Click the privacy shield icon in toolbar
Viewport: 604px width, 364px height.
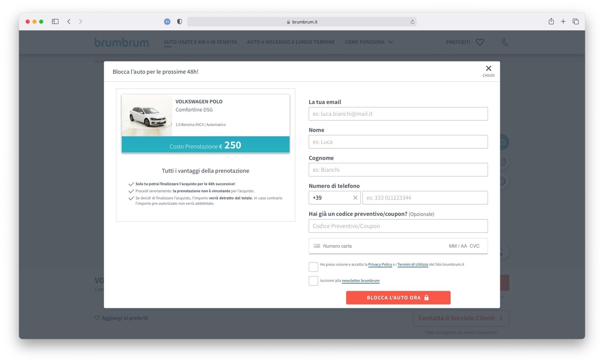coord(180,22)
